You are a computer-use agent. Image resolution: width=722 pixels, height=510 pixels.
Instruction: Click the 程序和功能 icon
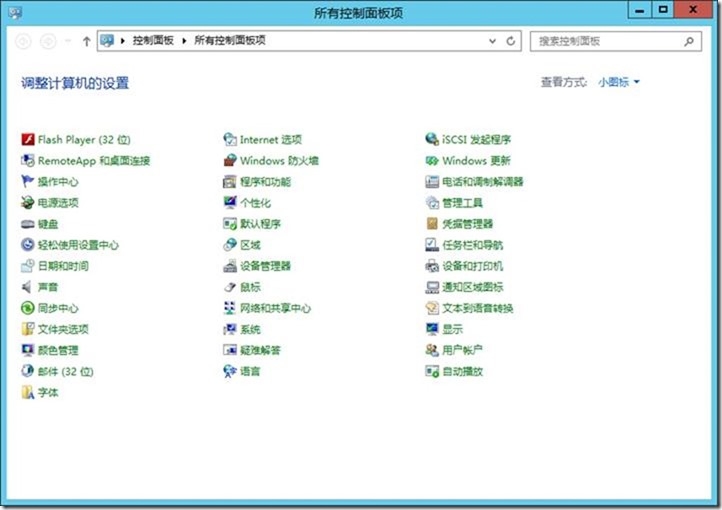pyautogui.click(x=230, y=182)
